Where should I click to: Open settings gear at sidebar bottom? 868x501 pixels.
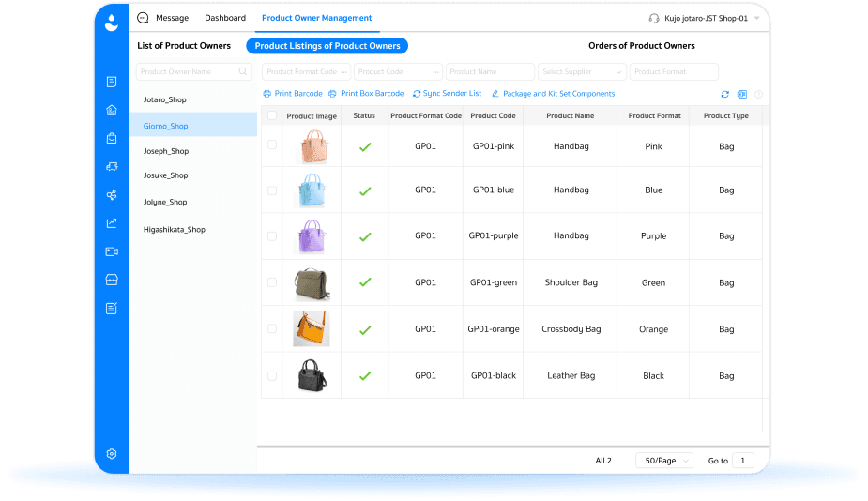tap(112, 454)
